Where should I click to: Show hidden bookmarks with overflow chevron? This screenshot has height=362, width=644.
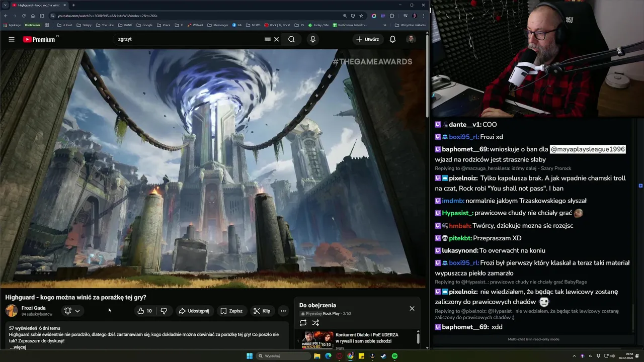(x=385, y=25)
